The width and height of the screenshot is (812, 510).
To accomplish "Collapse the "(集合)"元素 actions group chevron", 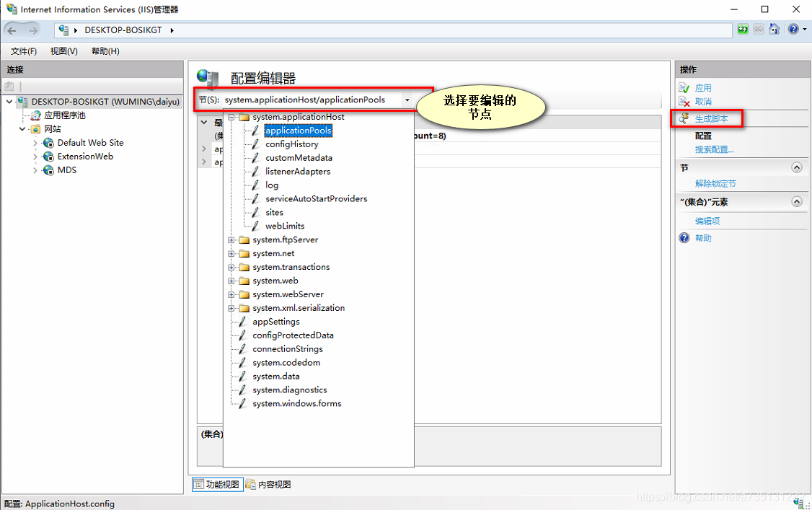I will (797, 201).
